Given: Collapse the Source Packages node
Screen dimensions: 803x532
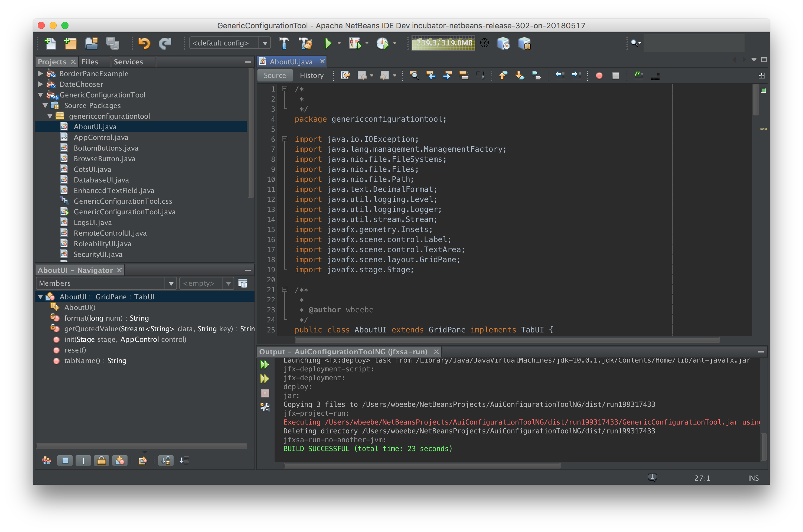Looking at the screenshot, I should tap(45, 105).
